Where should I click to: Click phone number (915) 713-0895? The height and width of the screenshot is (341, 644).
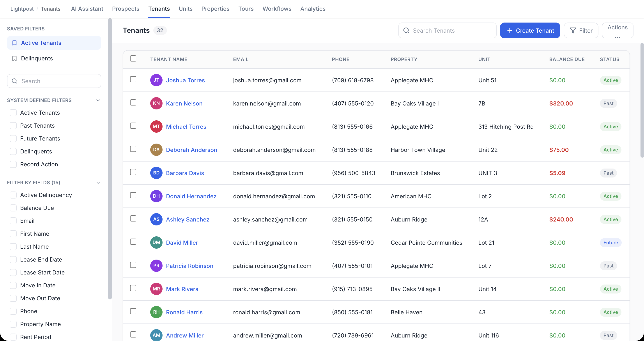click(352, 289)
